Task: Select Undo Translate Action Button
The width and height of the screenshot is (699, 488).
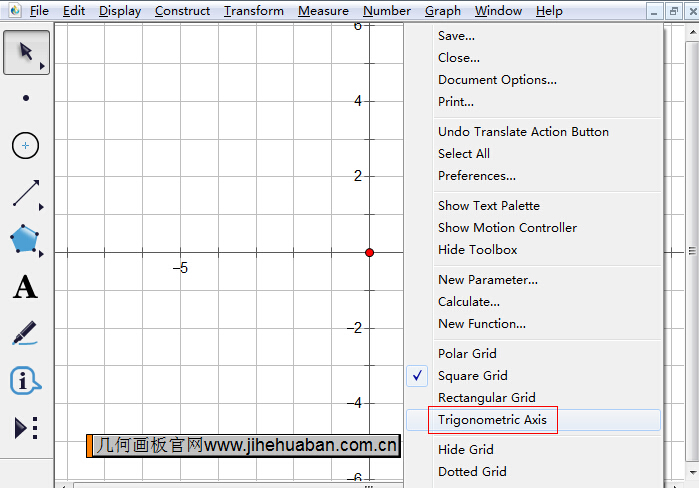Action: [533, 131]
